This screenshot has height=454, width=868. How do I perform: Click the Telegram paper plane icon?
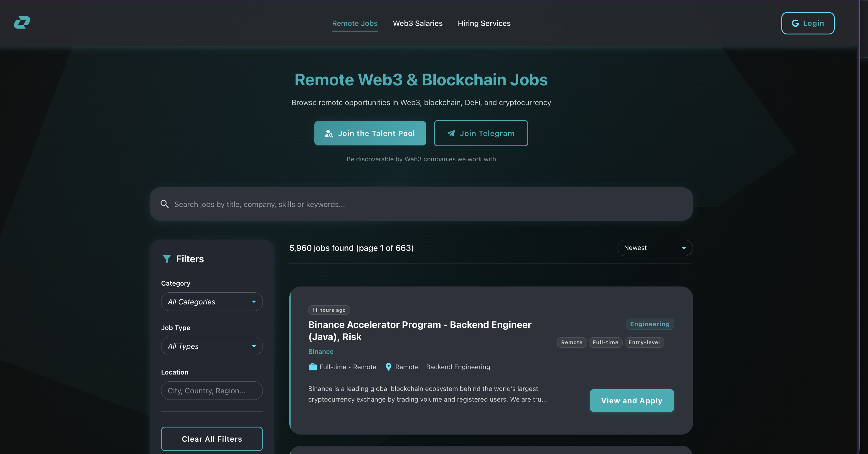[x=451, y=133]
